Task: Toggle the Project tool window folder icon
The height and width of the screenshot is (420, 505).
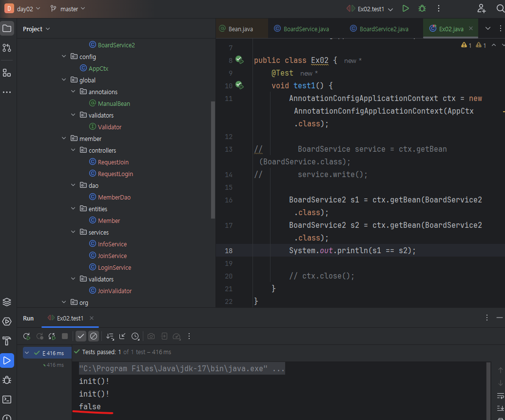Action: point(7,28)
